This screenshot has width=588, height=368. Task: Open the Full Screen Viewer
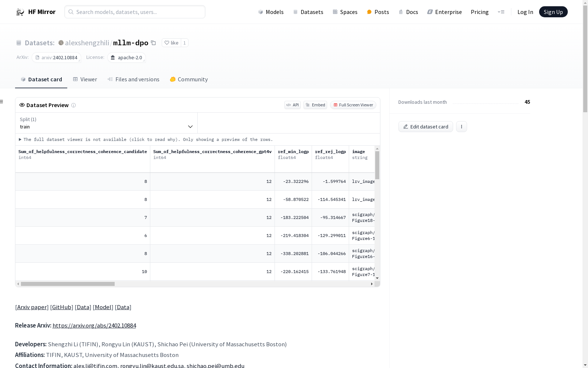[x=353, y=105]
